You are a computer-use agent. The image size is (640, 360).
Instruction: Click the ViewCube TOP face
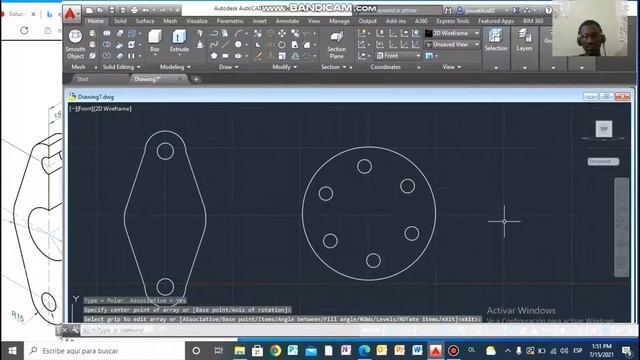(604, 129)
